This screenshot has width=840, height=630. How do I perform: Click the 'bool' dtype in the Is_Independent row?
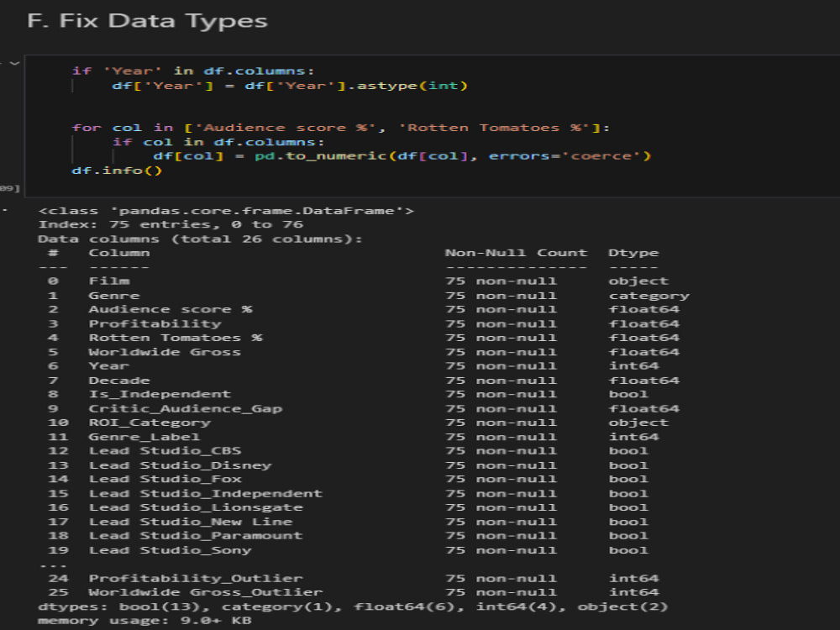point(628,394)
